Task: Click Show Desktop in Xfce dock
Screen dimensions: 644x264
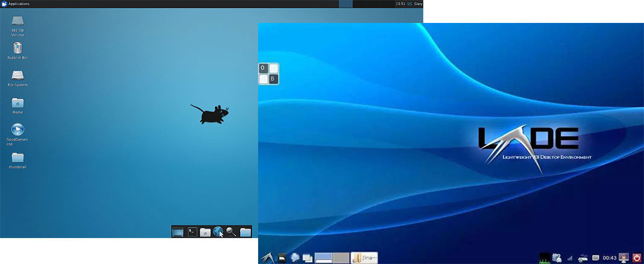Action: (177, 232)
